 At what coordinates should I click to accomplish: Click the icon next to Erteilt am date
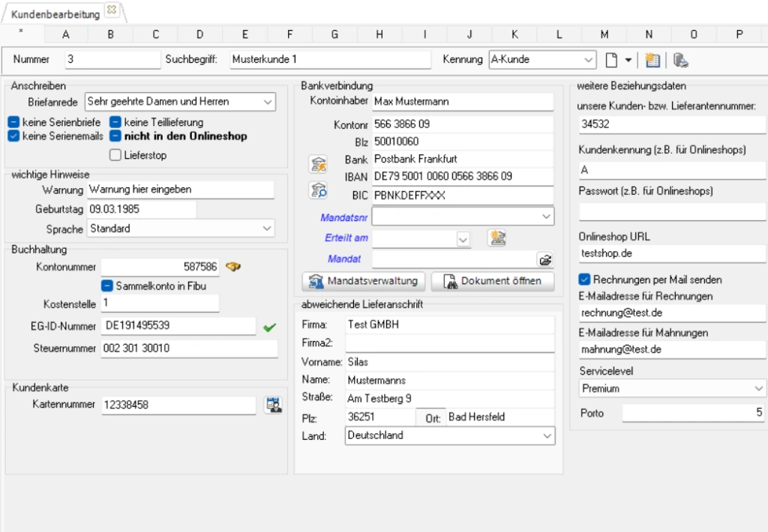point(498,238)
